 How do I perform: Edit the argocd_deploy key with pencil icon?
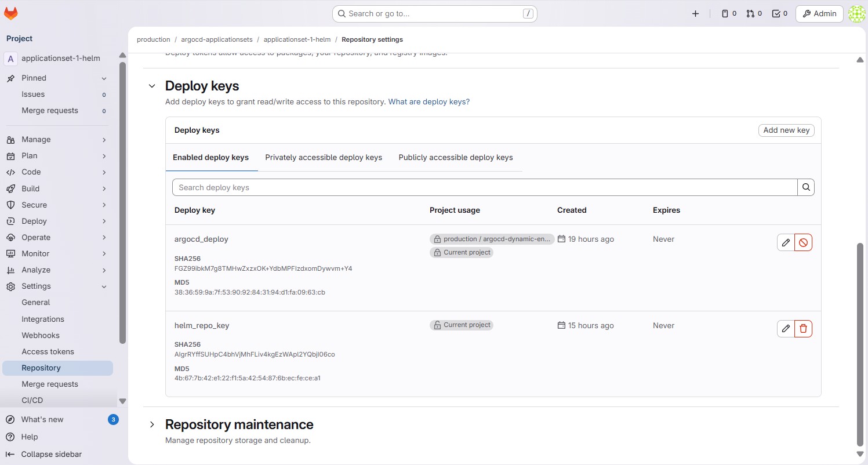point(786,242)
